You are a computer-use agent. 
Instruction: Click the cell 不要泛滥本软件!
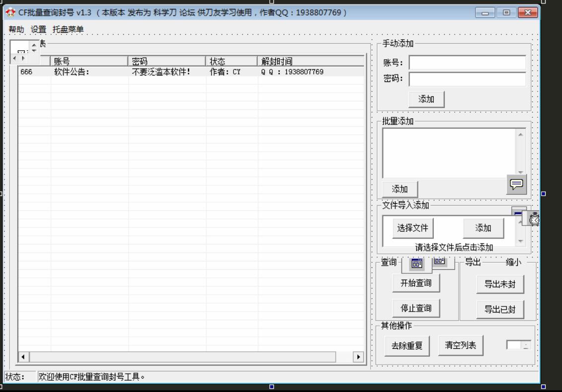161,72
